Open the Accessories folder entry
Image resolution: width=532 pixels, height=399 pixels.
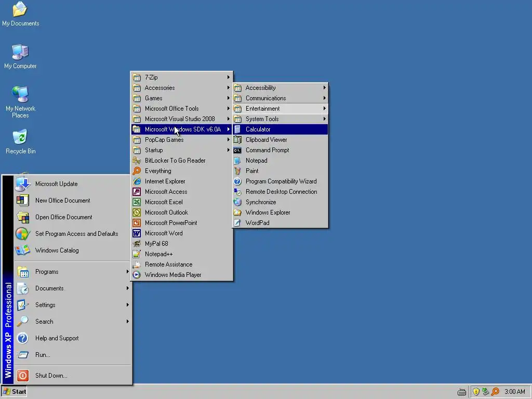(x=182, y=88)
